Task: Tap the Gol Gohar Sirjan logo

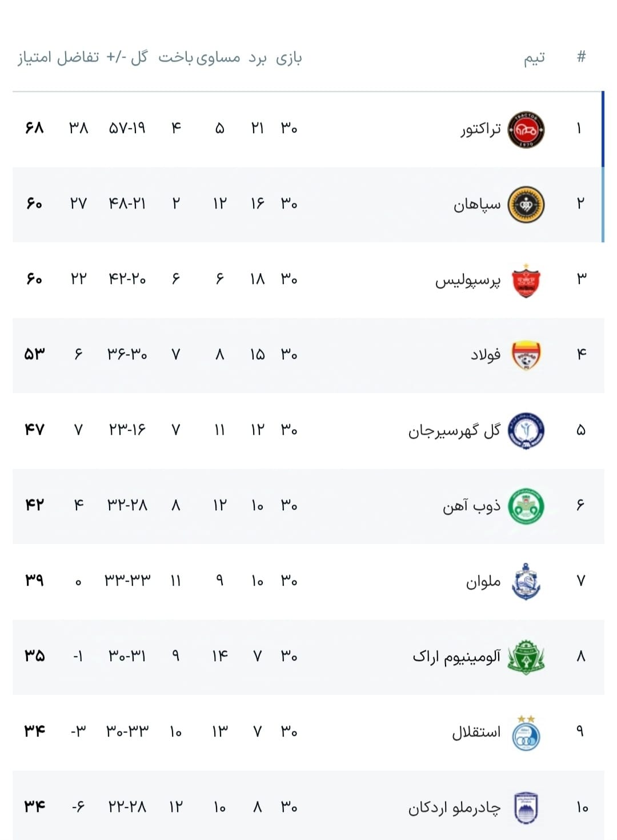Action: [526, 431]
